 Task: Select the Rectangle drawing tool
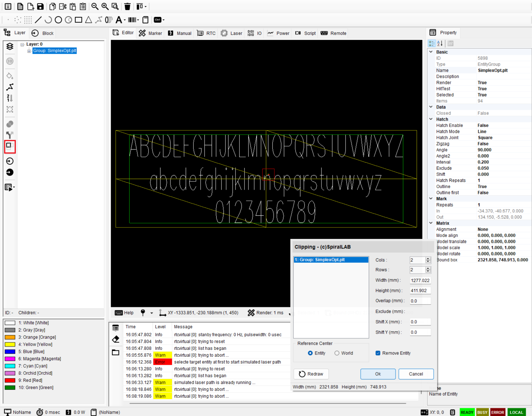click(x=78, y=20)
